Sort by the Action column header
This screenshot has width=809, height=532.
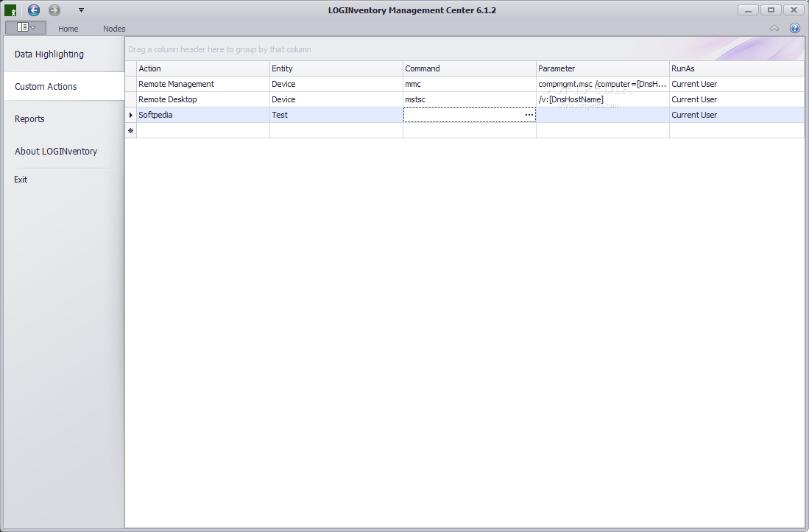203,68
